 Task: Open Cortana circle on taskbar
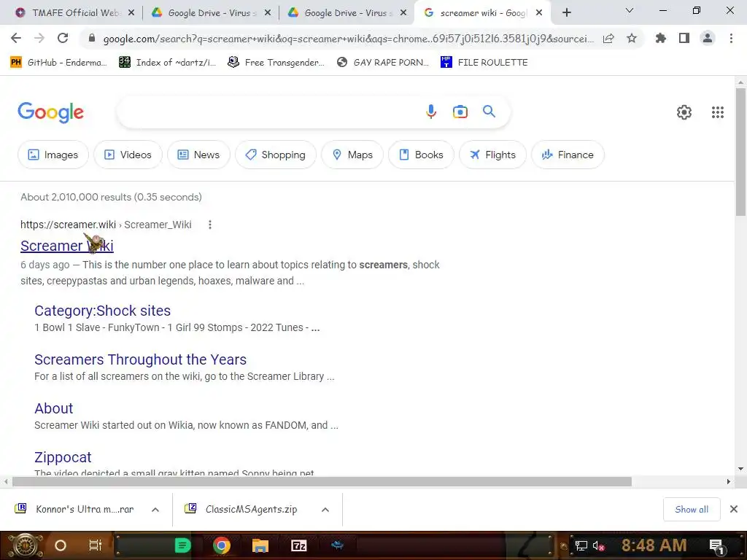coord(61,545)
